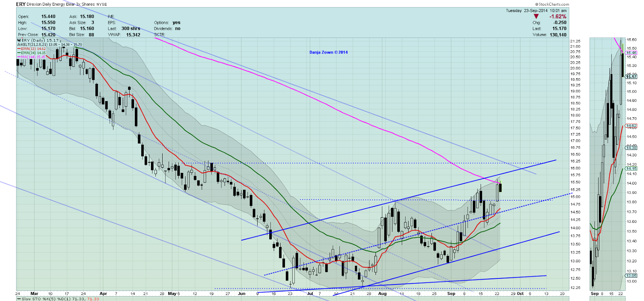Click the red down-triangle price change icon
Image resolution: width=644 pixels, height=301 pixels.
click(x=536, y=17)
